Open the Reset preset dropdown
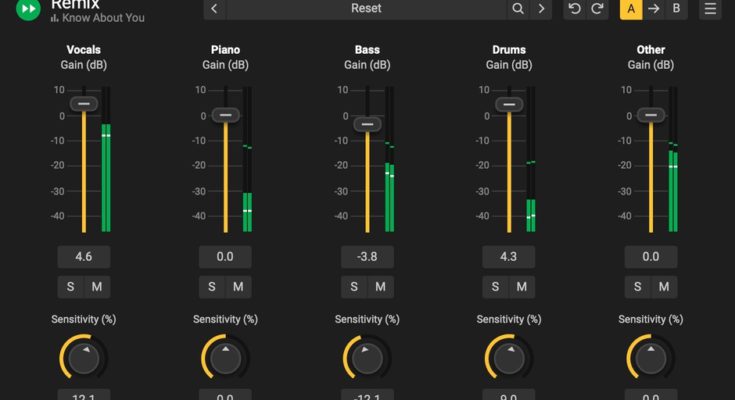The width and height of the screenshot is (735, 400). (365, 9)
